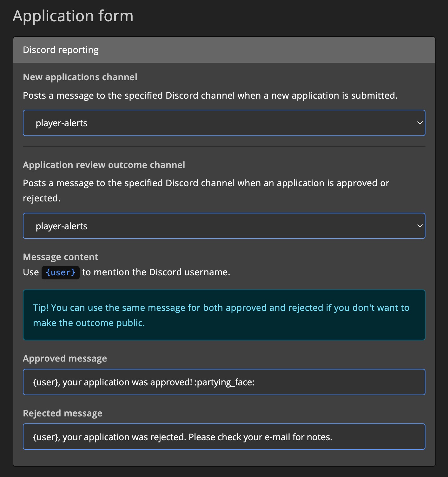Open the New applications channel dropdown
Screen dimensions: 448x477
(224, 123)
